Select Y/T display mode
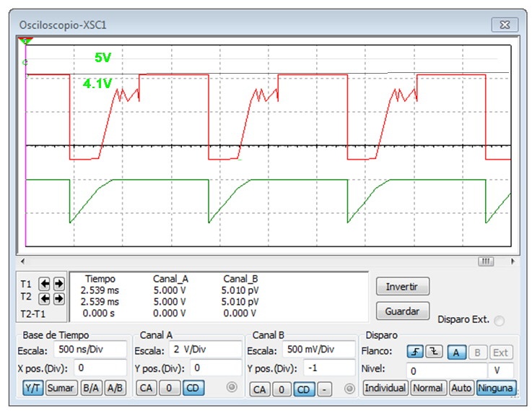The image size is (532, 411). pos(32,388)
